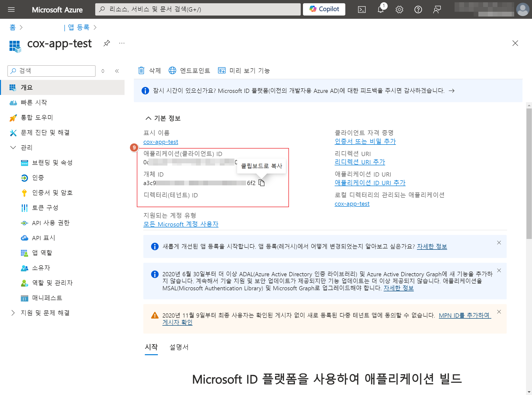The width and height of the screenshot is (532, 395).
Task: Dismiss the publisher verification warning
Action: coord(499,312)
